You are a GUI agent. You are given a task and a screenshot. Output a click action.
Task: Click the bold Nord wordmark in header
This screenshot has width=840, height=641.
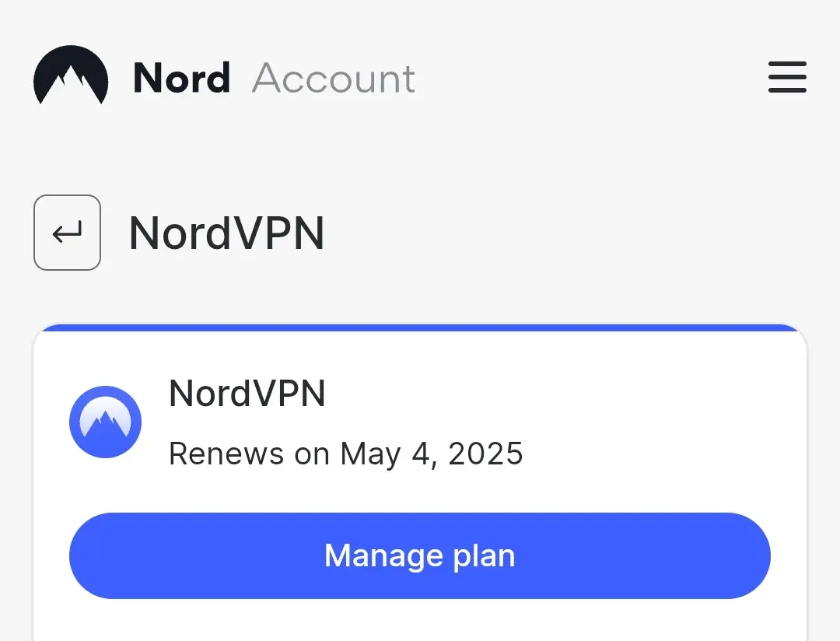click(181, 79)
